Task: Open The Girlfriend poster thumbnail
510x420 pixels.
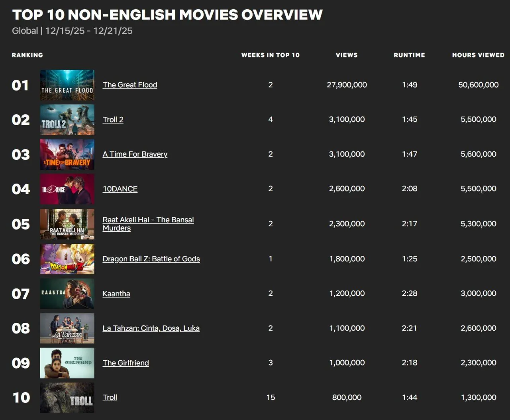Action: [67, 363]
